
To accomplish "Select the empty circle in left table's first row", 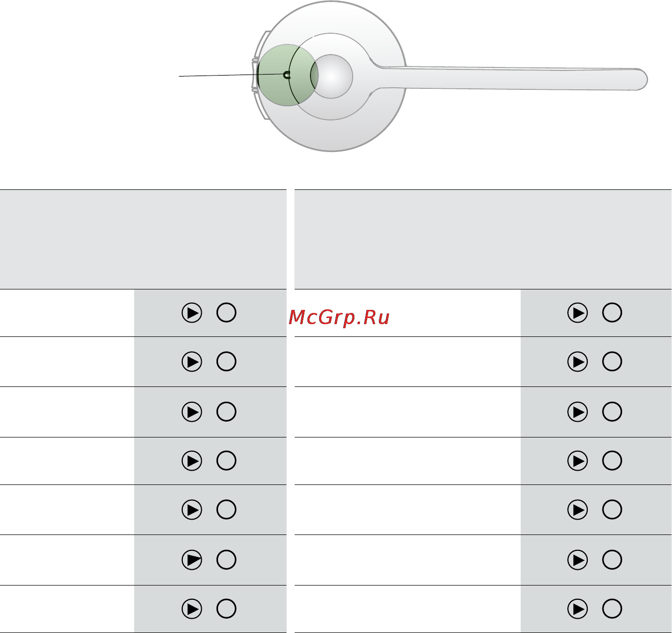I will (x=226, y=313).
